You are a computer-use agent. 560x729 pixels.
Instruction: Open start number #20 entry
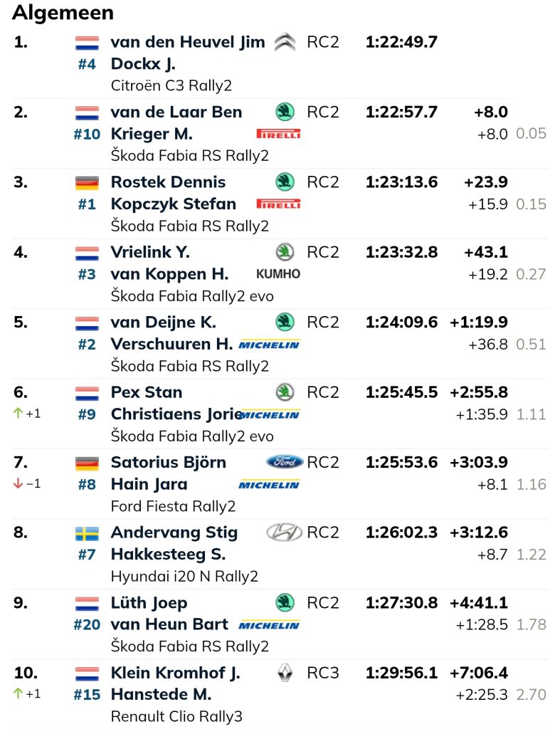87,624
